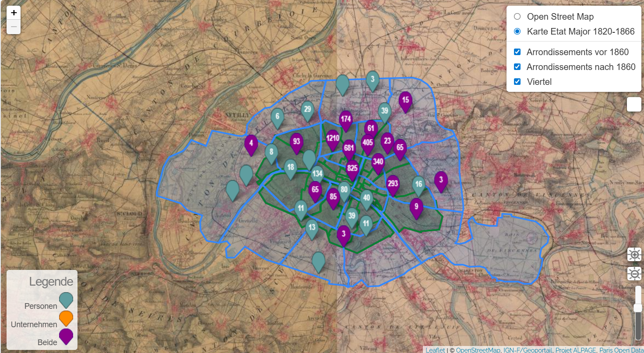Select the purple marker labeled 340
This screenshot has width=644, height=353.
coord(378,164)
